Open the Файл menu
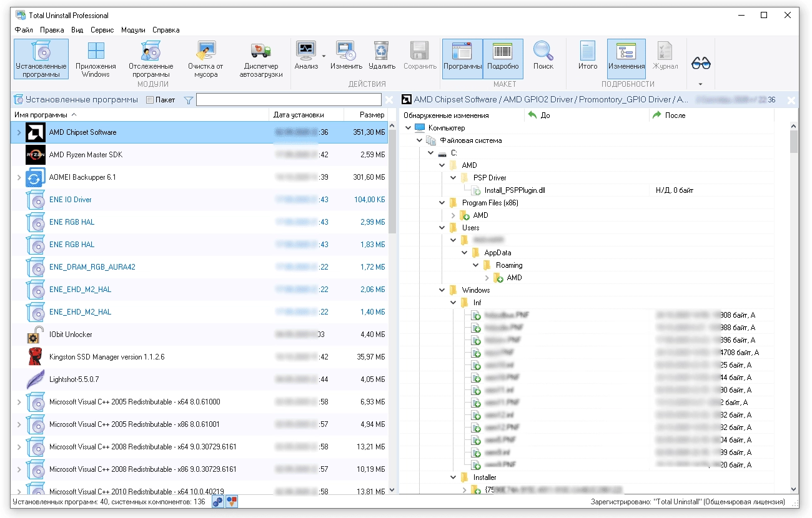The image size is (812, 518). [x=24, y=30]
